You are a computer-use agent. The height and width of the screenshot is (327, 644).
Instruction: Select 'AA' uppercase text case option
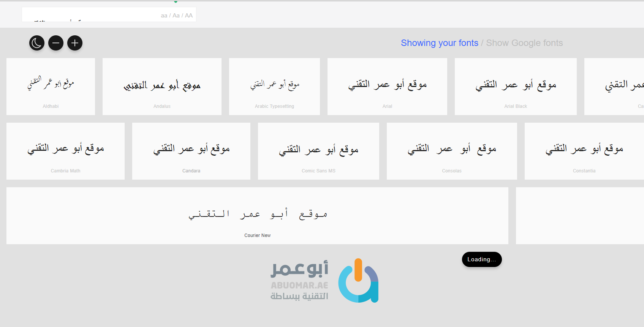[189, 16]
